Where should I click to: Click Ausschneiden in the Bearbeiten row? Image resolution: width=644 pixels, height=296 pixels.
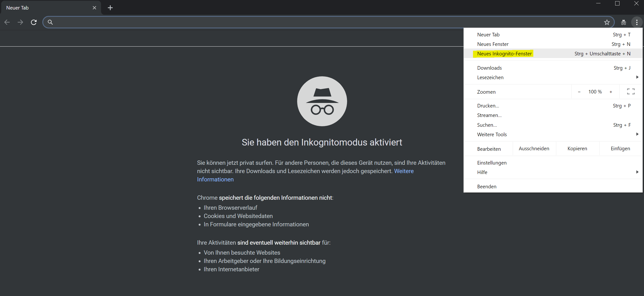(x=534, y=149)
